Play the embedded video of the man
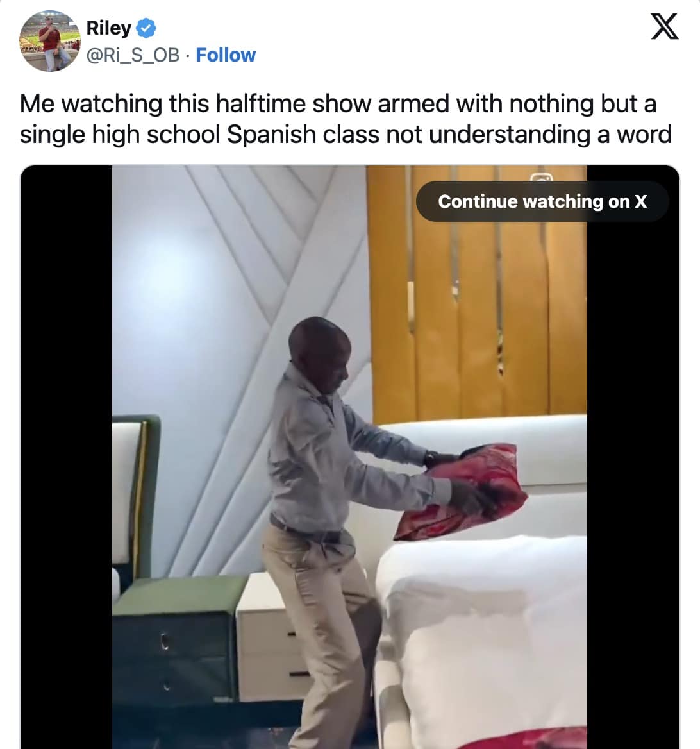 (349, 457)
